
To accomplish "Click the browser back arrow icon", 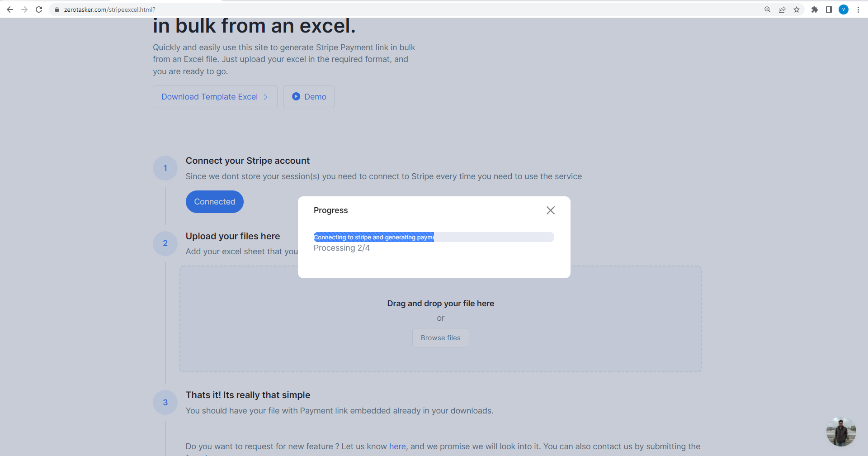I will 10,9.
